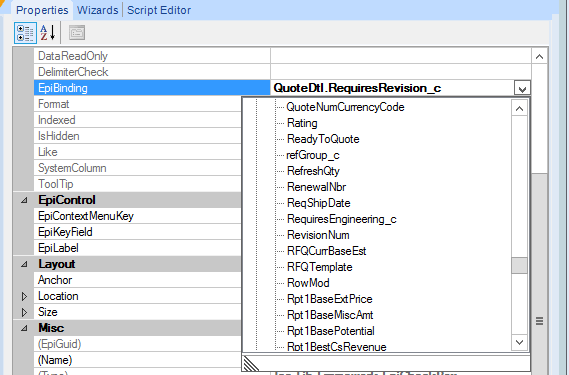Choose refGroup_c in binding list
This screenshot has width=569, height=375.
coord(313,155)
